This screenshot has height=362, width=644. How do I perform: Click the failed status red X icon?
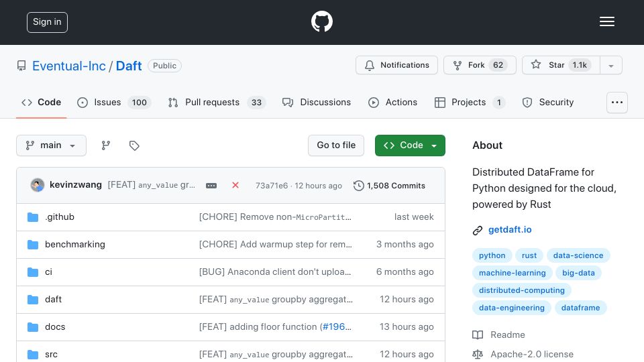tap(235, 185)
